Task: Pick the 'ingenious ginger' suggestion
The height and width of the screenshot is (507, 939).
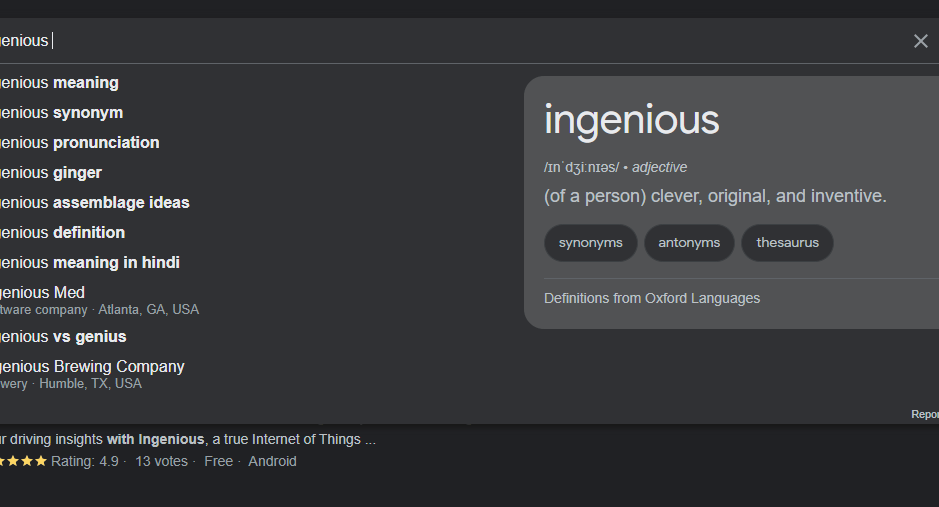Action: 52,173
